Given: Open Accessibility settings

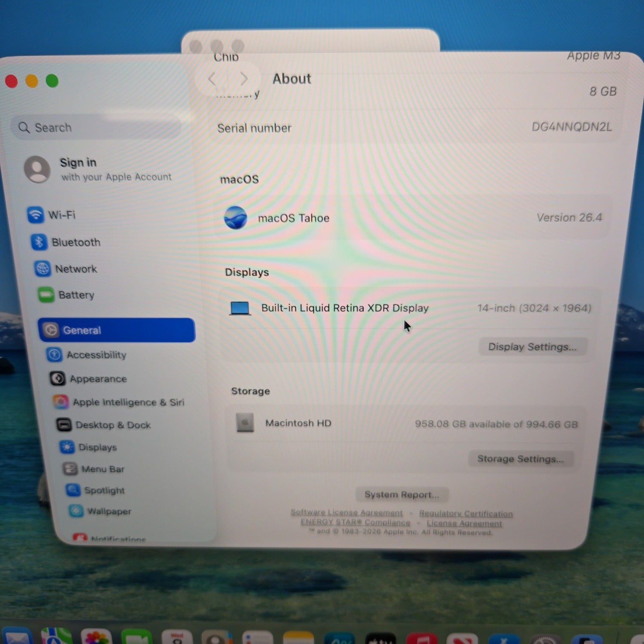Looking at the screenshot, I should [96, 355].
